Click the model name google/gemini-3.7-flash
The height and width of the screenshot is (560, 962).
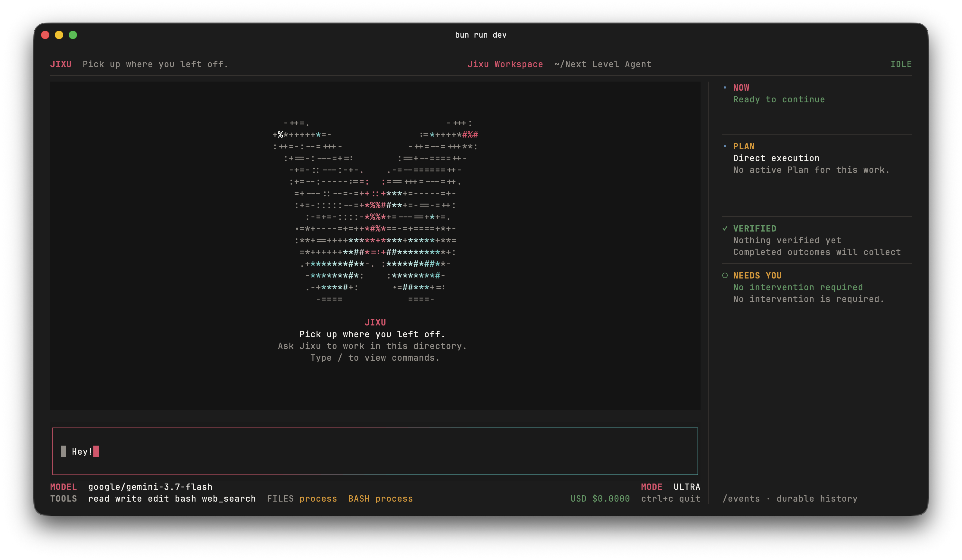pos(150,487)
